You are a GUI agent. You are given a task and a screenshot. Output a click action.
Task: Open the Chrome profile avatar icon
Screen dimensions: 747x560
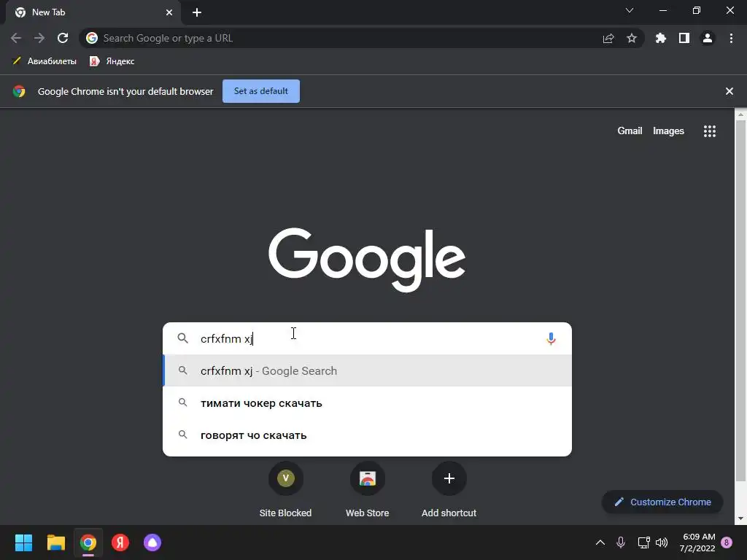[708, 38]
